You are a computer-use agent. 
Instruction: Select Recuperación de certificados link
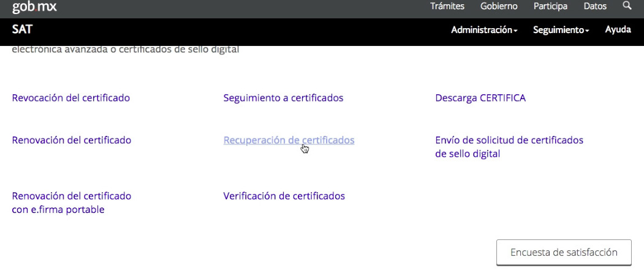pos(289,140)
